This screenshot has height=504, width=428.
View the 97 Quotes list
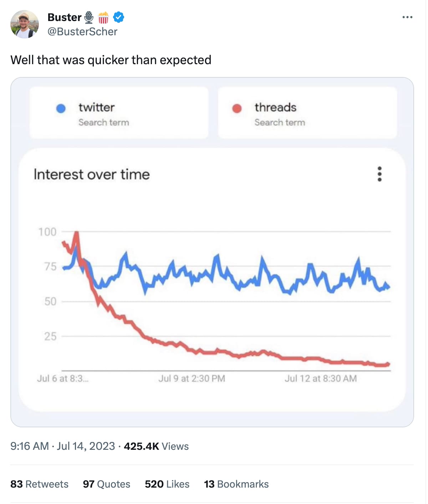[x=106, y=484]
